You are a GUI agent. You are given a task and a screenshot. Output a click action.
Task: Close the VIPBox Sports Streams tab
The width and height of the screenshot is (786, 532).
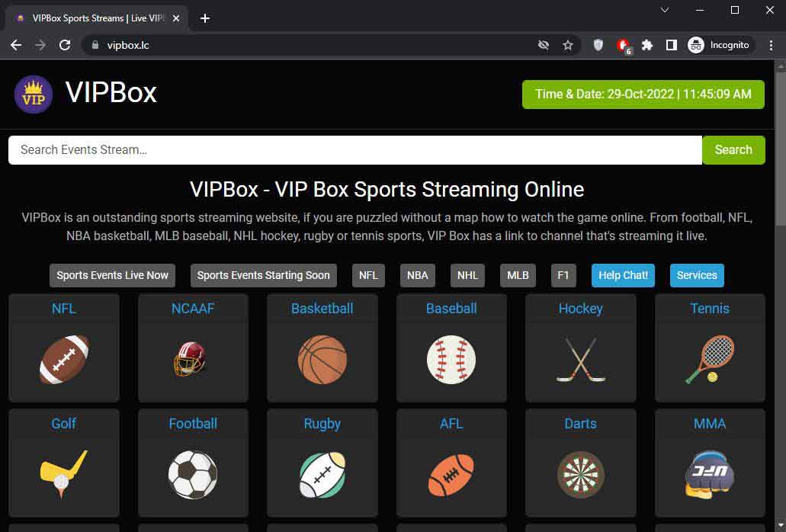(176, 18)
